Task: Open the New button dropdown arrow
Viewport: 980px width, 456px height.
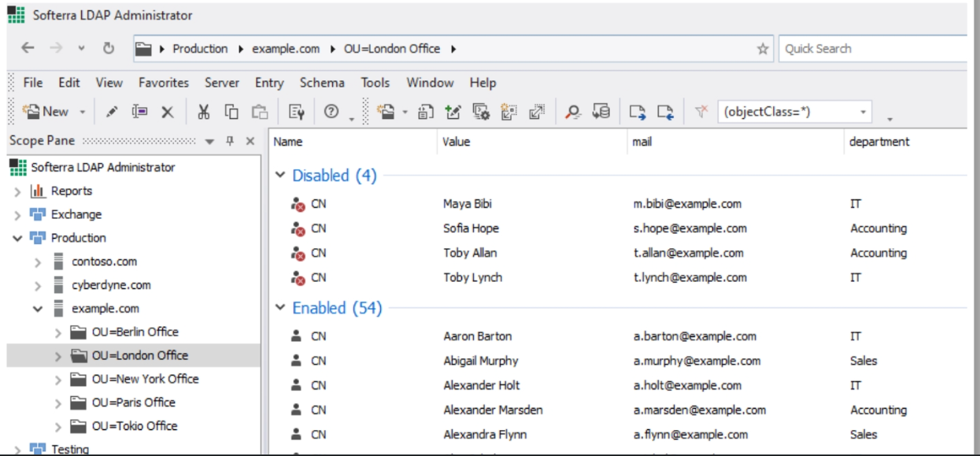Action: tap(82, 112)
